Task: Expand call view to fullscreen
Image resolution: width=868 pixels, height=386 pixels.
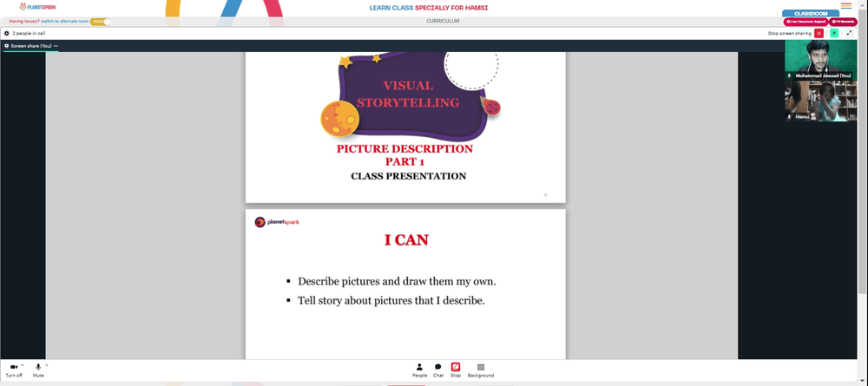Action: [x=849, y=33]
